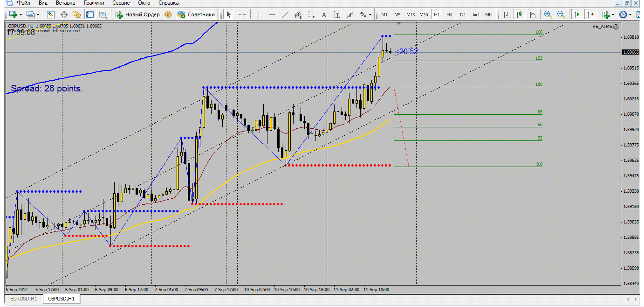Open the Вставка menu
This screenshot has width=644, height=307.
point(65,3)
